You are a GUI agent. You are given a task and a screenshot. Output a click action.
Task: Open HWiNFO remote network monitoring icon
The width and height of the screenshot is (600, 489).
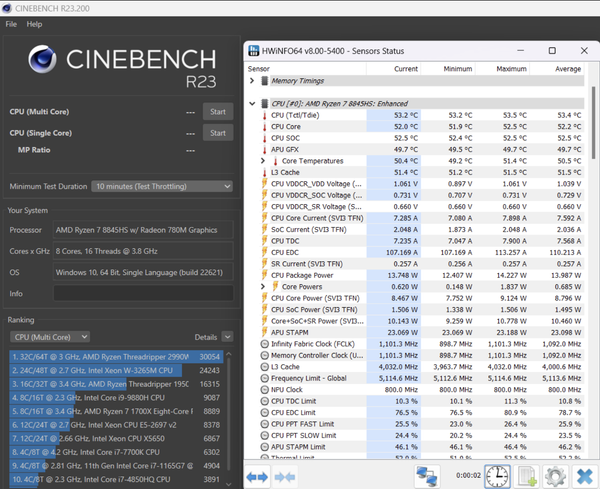point(427,477)
